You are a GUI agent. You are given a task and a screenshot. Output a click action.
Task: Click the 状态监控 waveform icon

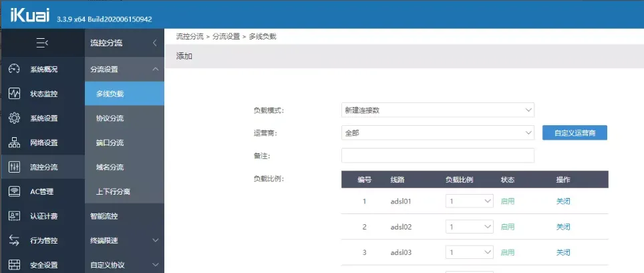[15, 94]
